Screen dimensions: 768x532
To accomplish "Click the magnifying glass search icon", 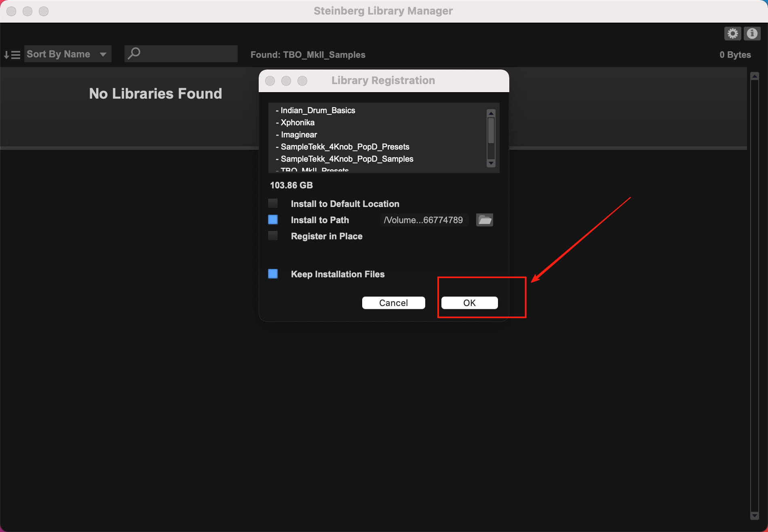I will click(x=134, y=53).
